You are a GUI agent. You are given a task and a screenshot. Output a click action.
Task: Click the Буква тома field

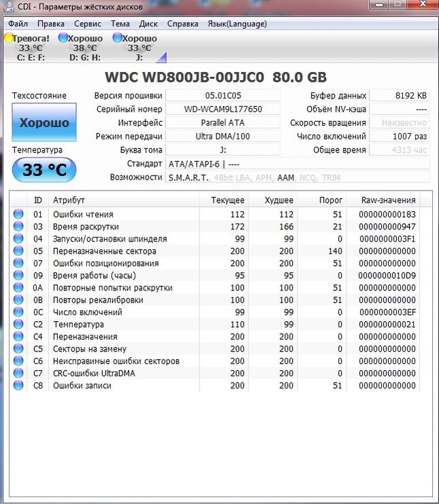click(x=223, y=150)
